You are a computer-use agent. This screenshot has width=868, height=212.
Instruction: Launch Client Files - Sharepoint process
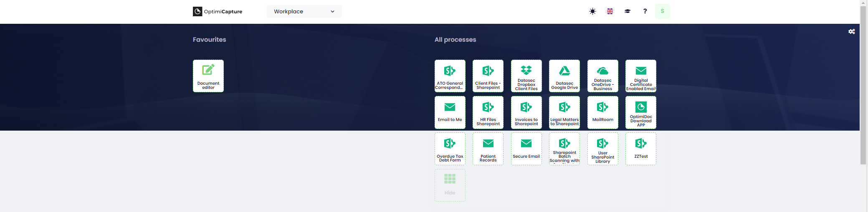(488, 76)
